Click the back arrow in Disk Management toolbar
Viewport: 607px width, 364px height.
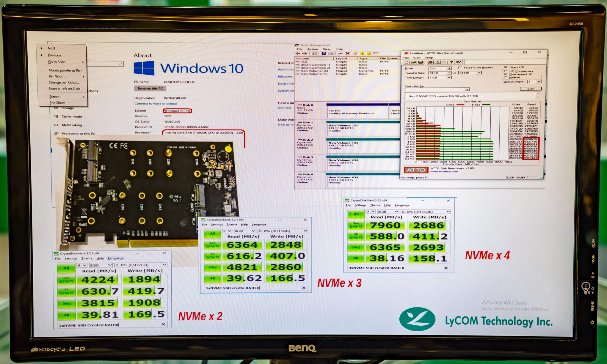tap(298, 53)
